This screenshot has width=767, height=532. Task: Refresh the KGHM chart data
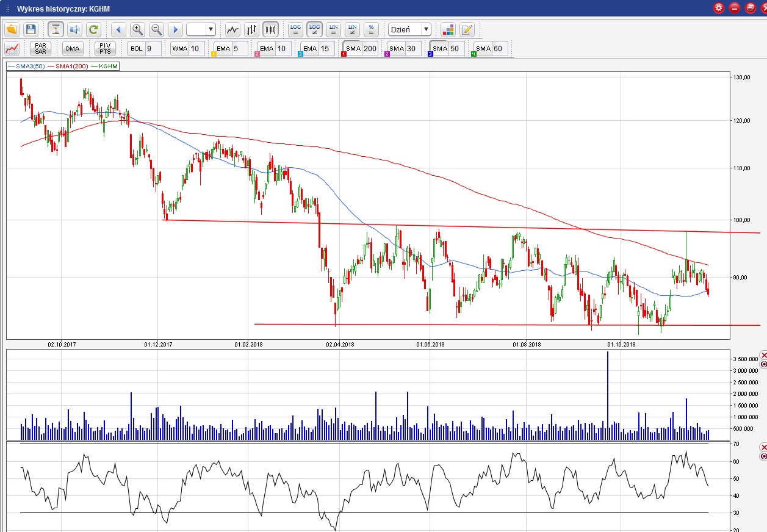pyautogui.click(x=93, y=29)
